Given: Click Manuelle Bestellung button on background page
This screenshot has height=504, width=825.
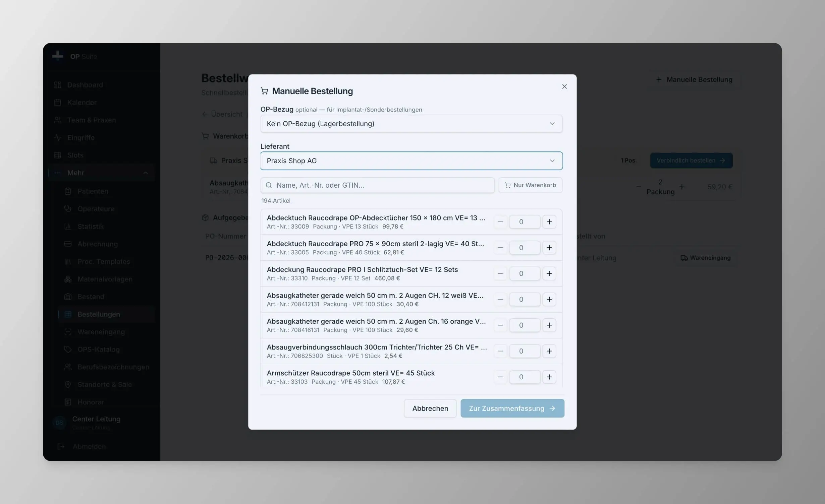Looking at the screenshot, I should (x=694, y=79).
